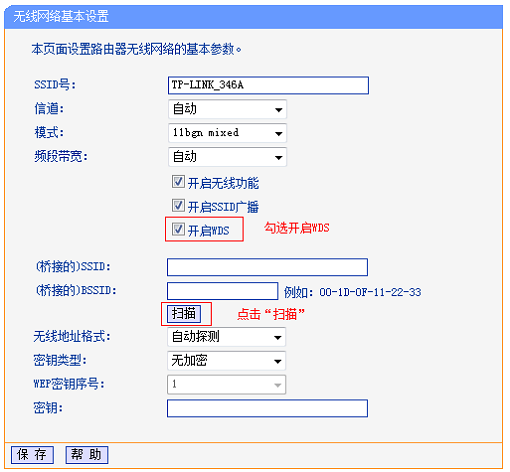This screenshot has height=472, width=510.
Task: Click the 保存 button
Action: [32, 455]
